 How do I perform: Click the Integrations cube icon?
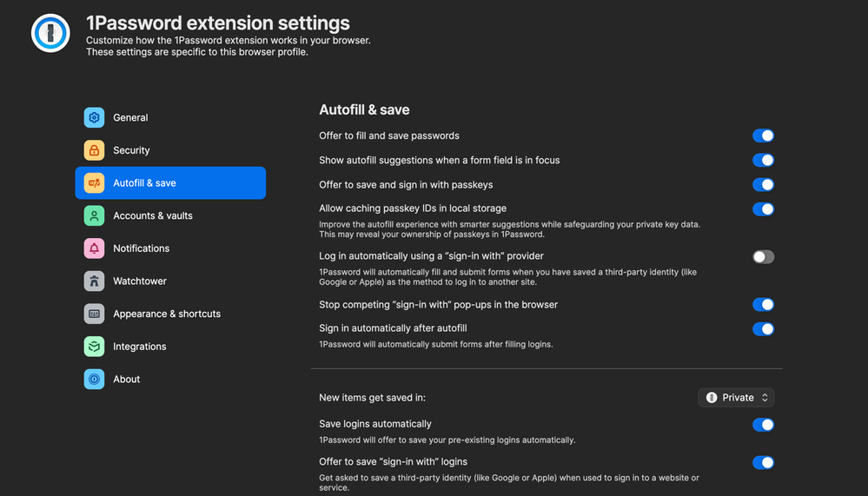[x=94, y=347]
